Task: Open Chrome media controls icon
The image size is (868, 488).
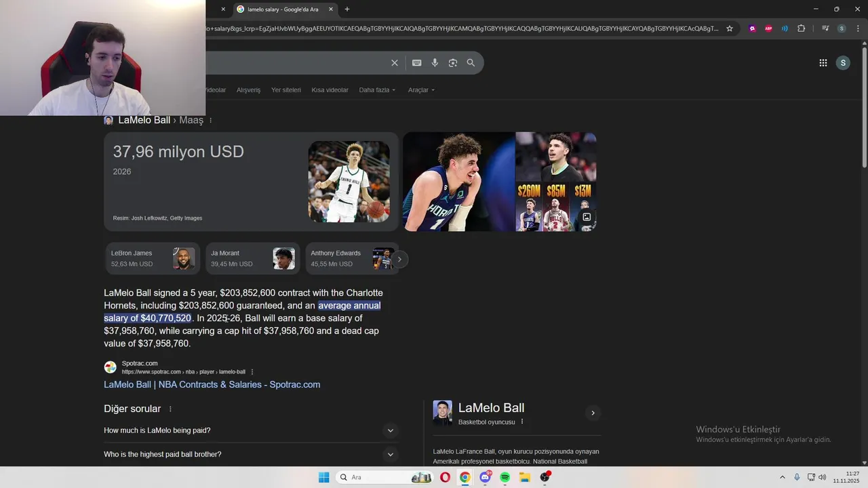Action: pos(825,28)
